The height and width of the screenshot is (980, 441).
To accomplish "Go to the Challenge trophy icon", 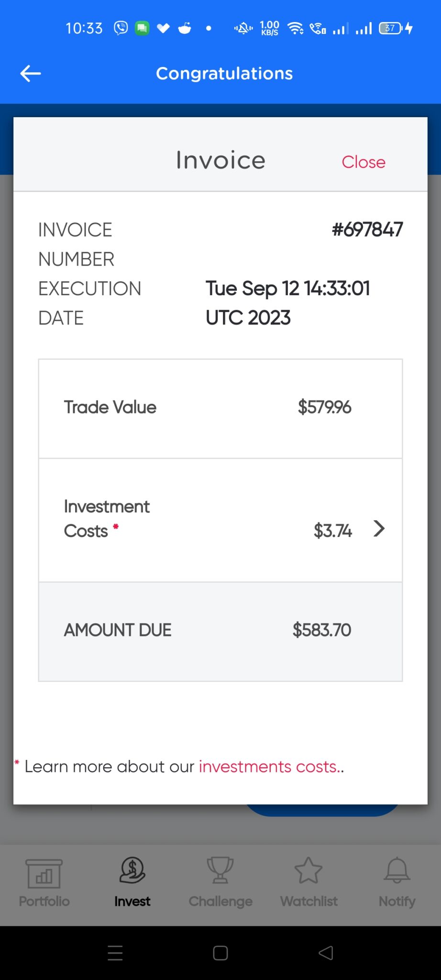I will (220, 870).
